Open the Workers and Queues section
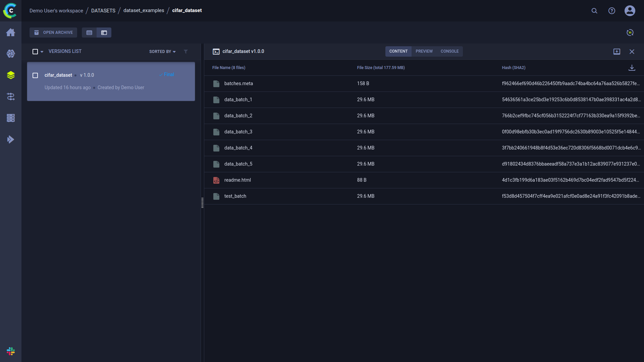Image resolution: width=644 pixels, height=362 pixels. [x=11, y=118]
